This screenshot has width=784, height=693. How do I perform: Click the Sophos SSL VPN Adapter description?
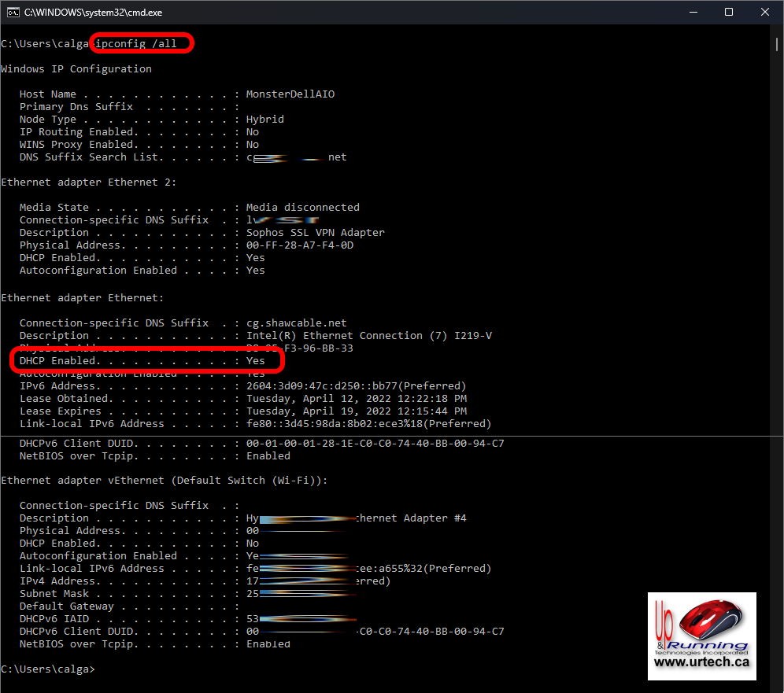(x=315, y=233)
